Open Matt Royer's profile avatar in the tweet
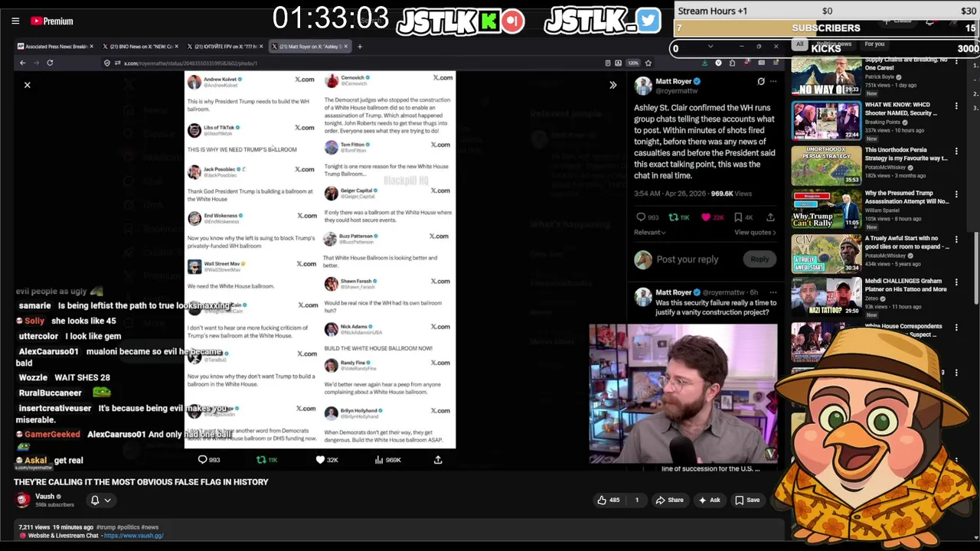Viewport: 980px width, 551px height. (x=643, y=85)
